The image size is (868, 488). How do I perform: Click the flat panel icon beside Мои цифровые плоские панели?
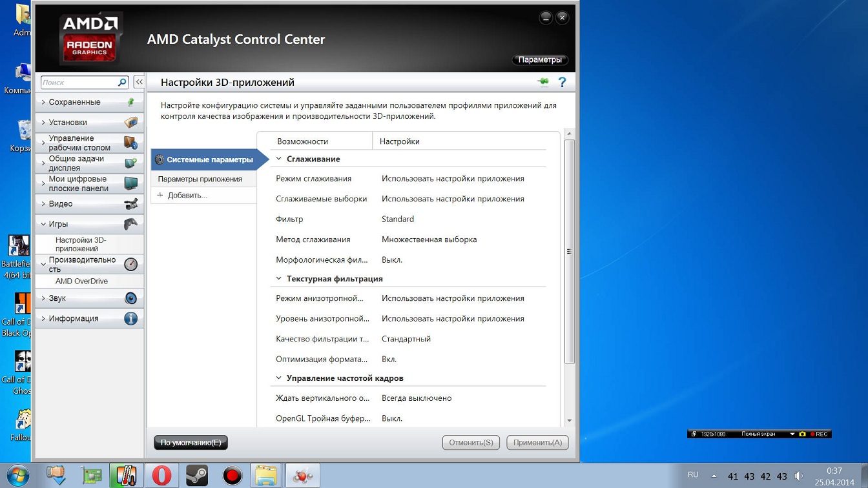point(130,183)
